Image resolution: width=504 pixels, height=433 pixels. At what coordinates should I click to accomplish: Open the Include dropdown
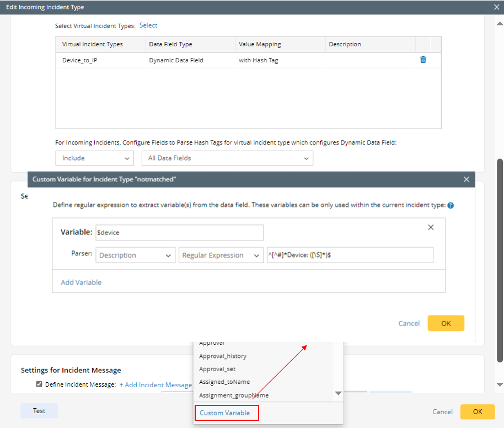click(x=94, y=158)
